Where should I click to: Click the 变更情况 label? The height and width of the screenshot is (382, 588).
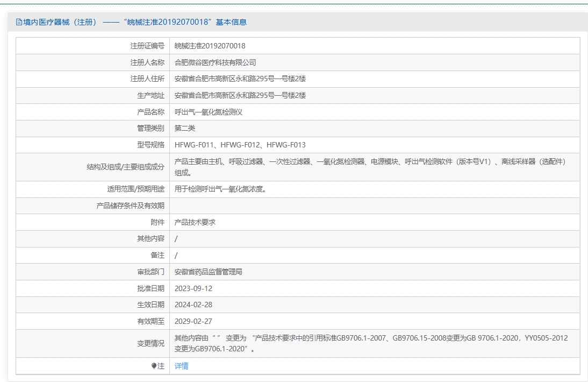point(150,343)
